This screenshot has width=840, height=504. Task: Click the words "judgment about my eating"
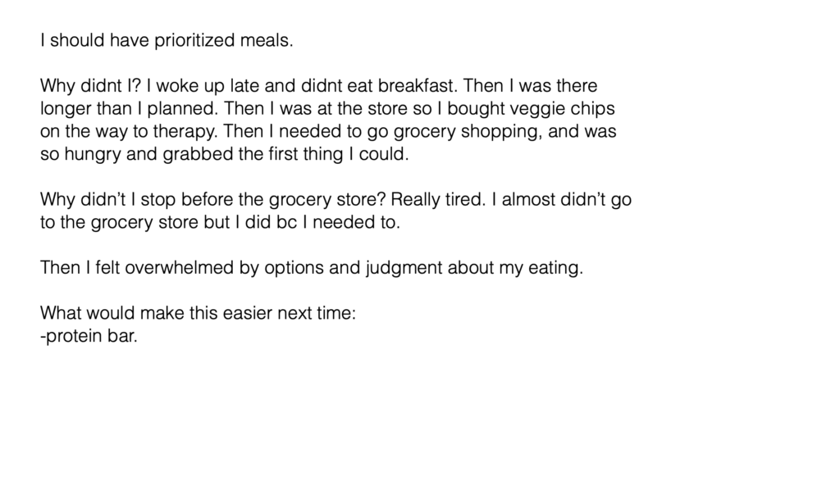(472, 267)
